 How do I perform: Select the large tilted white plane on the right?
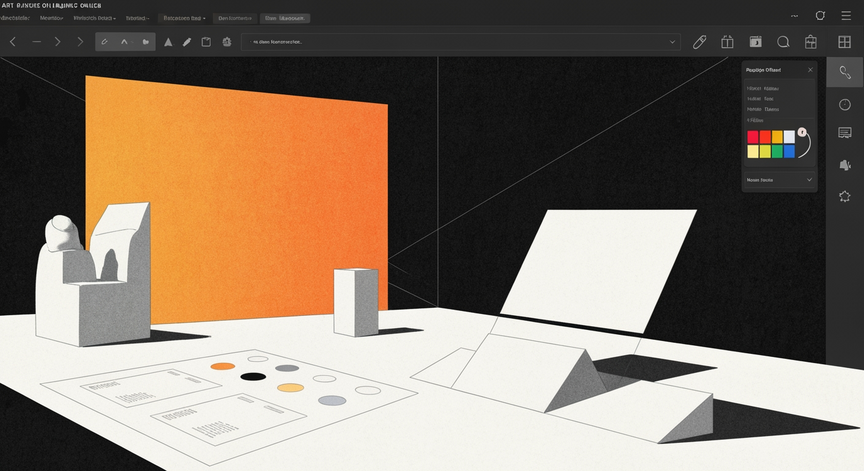598,270
